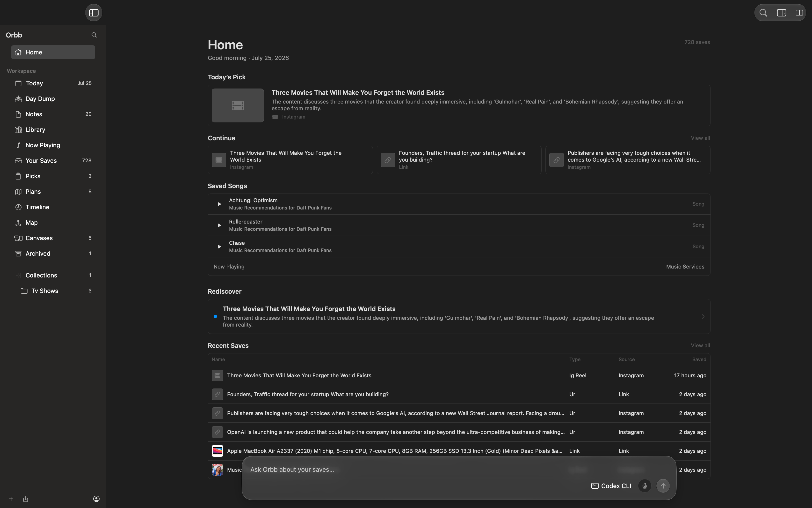This screenshot has width=812, height=508.
Task: Sort Recent Saves by Type column
Action: (x=575, y=359)
